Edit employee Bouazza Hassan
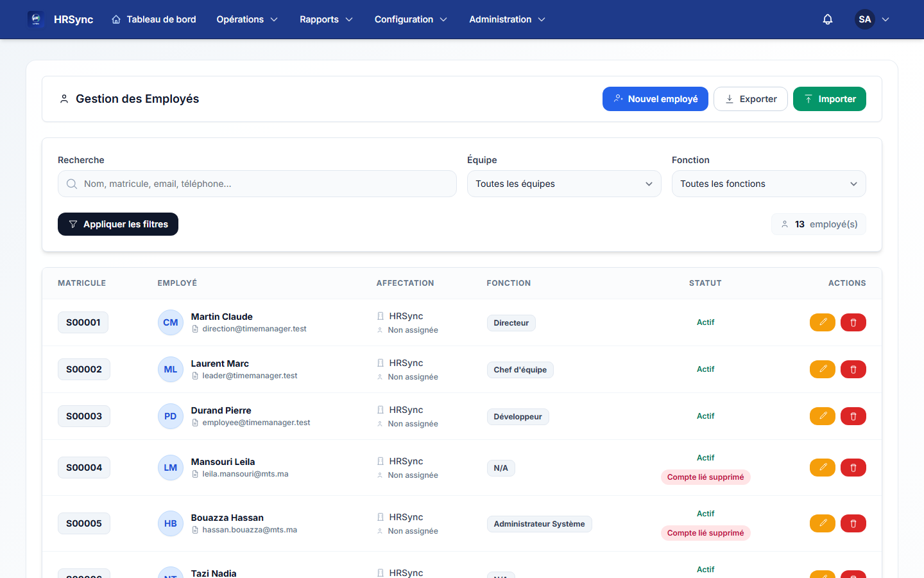Viewport: 924px width, 578px height. coord(823,523)
